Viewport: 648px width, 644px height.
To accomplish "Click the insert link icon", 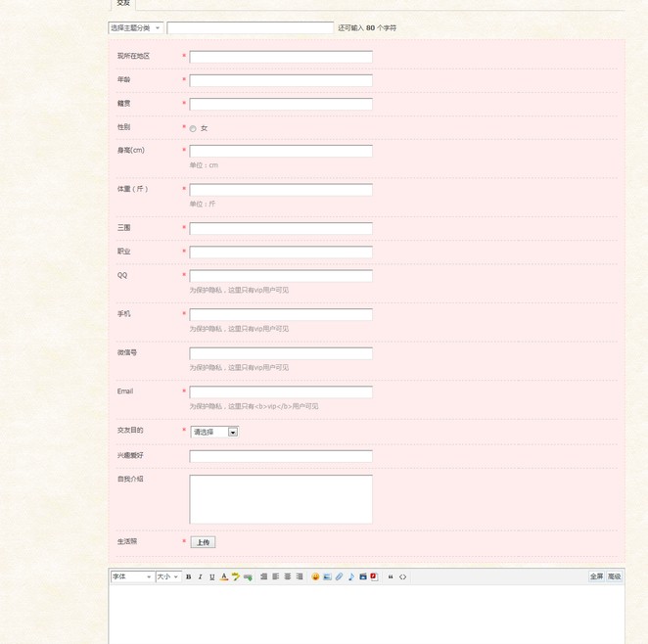I will point(248,576).
